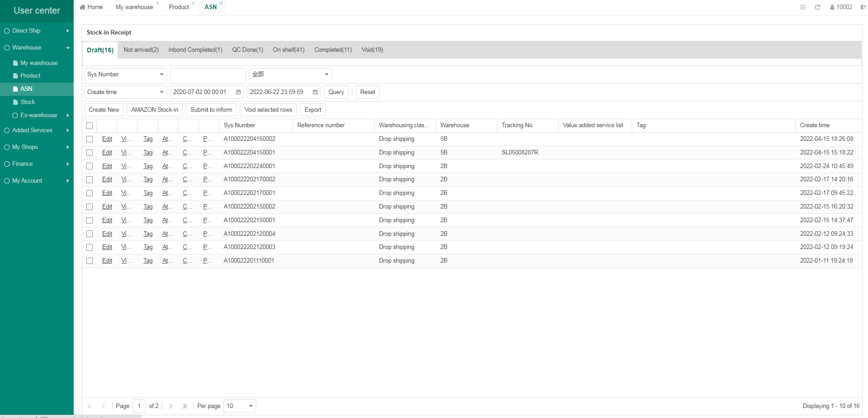Expand My Shops menu
The width and height of the screenshot is (868, 418).
37,147
